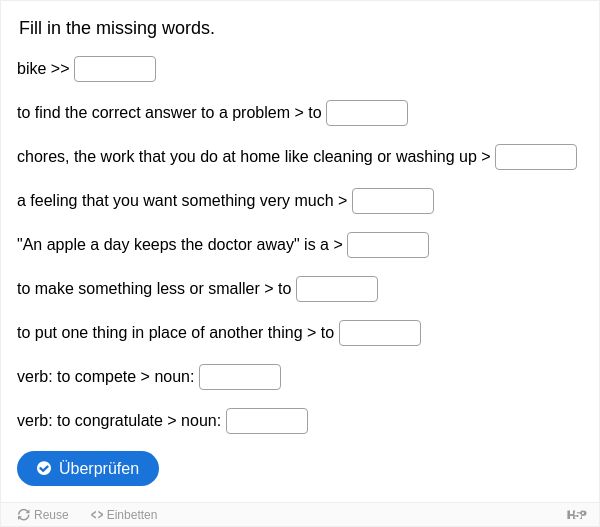Click the 'verb: to congratulate > noun:' text
Image resolution: width=600 pixels, height=527 pixels.
(119, 421)
